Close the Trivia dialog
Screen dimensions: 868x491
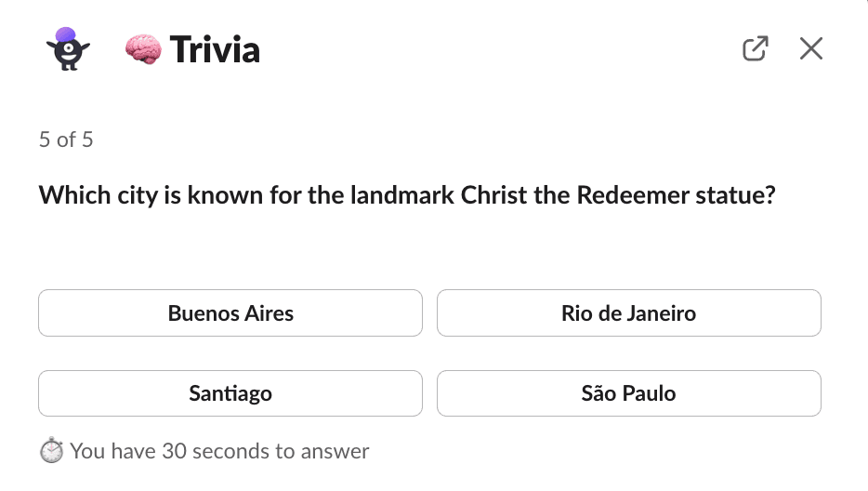[x=811, y=48]
